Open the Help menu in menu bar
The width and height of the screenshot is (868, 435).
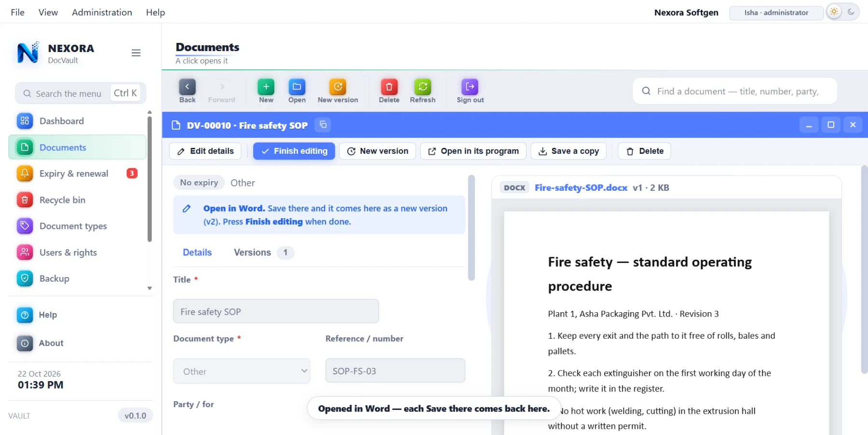[x=155, y=13]
